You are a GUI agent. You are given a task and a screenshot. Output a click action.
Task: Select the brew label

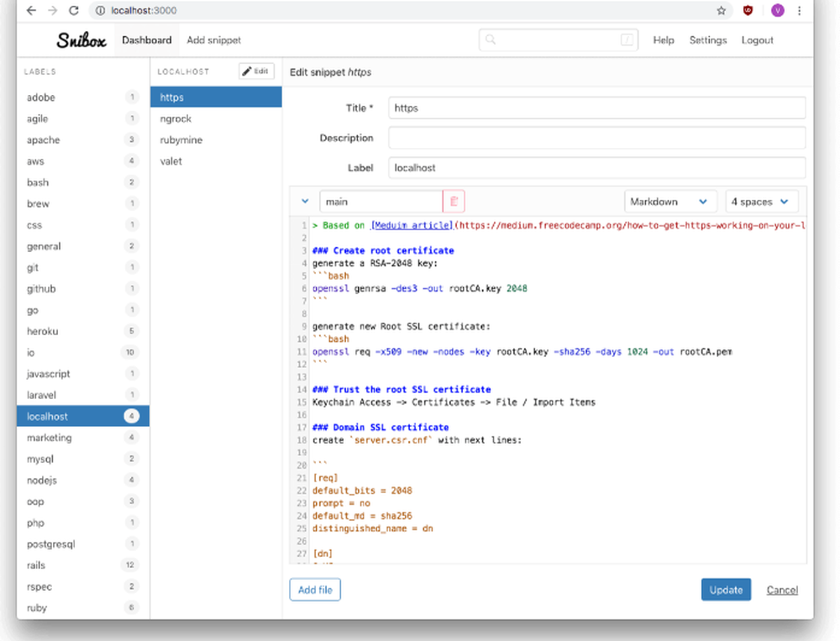click(83, 203)
